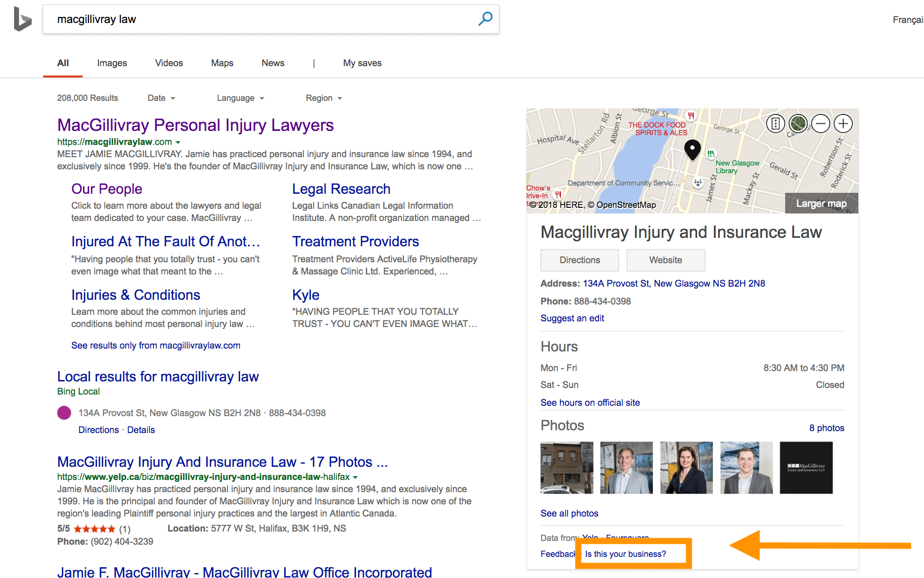Viewport: 924px width, 578px height.
Task: Open the Treatment Providers sitelink
Action: 356,241
